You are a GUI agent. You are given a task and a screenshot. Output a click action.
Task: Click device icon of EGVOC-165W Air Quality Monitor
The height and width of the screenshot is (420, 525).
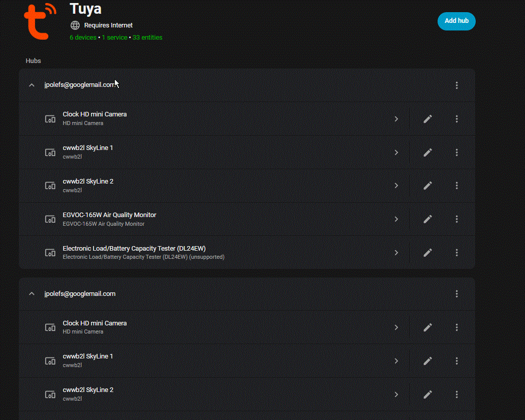(50, 219)
